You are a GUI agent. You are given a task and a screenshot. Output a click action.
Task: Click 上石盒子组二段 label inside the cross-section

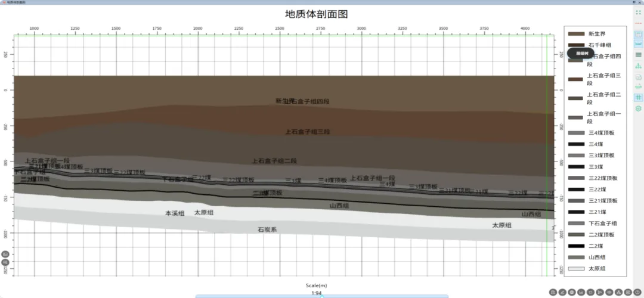tap(274, 161)
